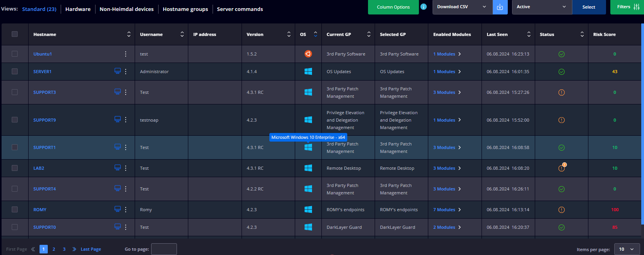Click the orange warning status for SUPPORT3
This screenshot has width=644, height=255.
click(561, 92)
